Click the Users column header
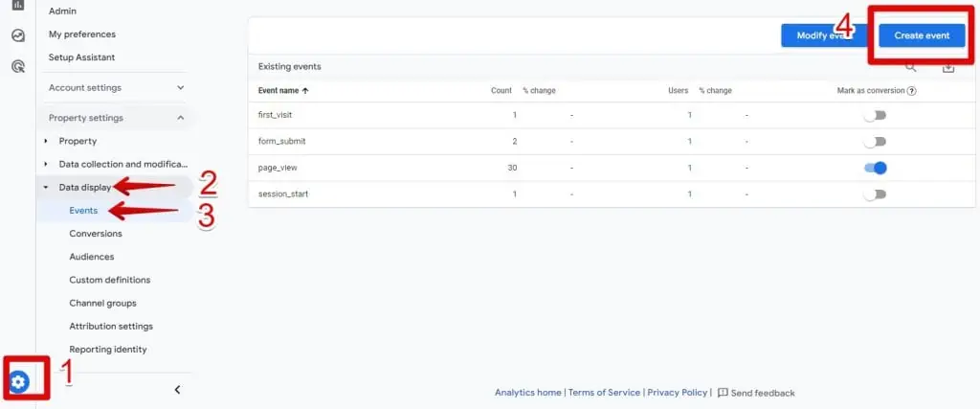 [679, 91]
